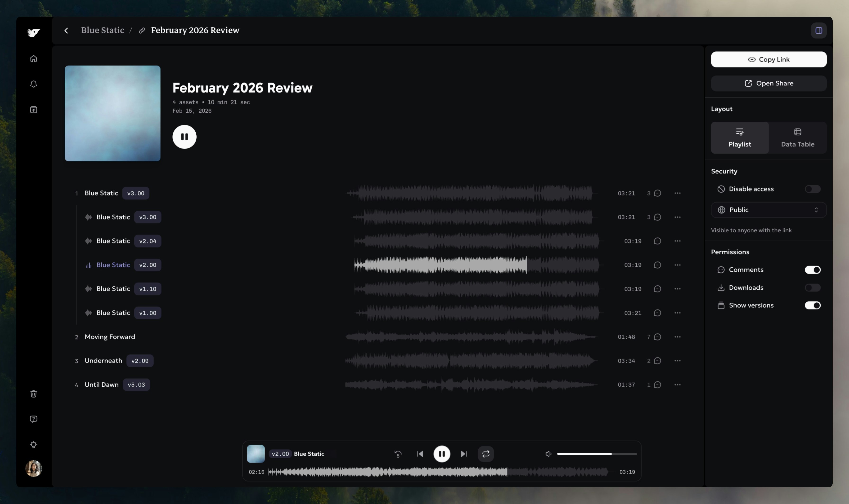Click the trash icon in the sidebar
This screenshot has height=504, width=849.
point(33,394)
